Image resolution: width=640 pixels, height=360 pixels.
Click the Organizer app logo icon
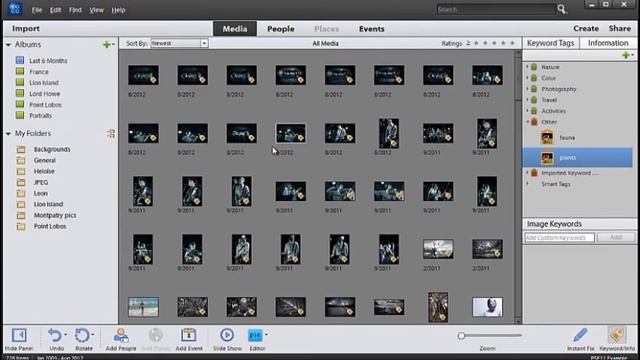click(x=15, y=9)
